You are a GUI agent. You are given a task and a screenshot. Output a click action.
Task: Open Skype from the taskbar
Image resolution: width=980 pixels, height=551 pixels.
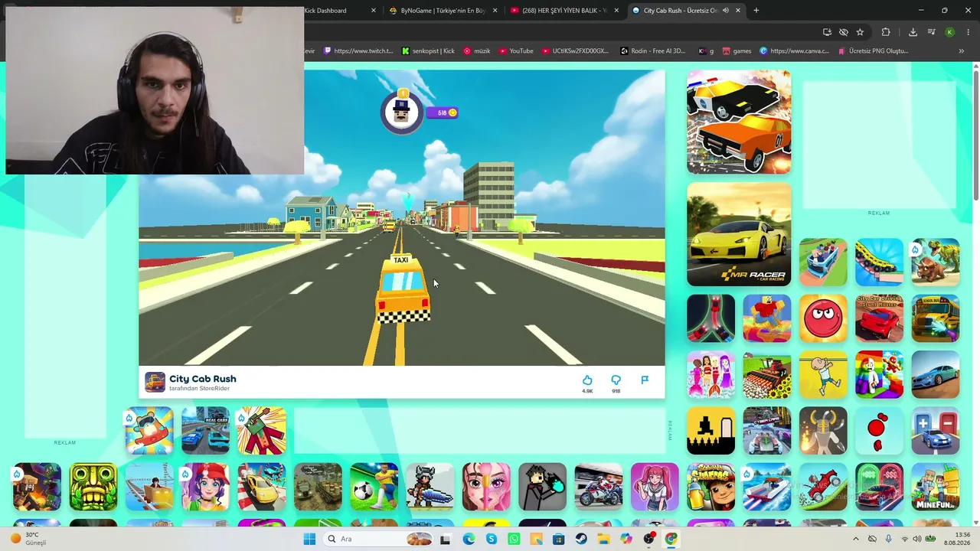[x=492, y=539]
